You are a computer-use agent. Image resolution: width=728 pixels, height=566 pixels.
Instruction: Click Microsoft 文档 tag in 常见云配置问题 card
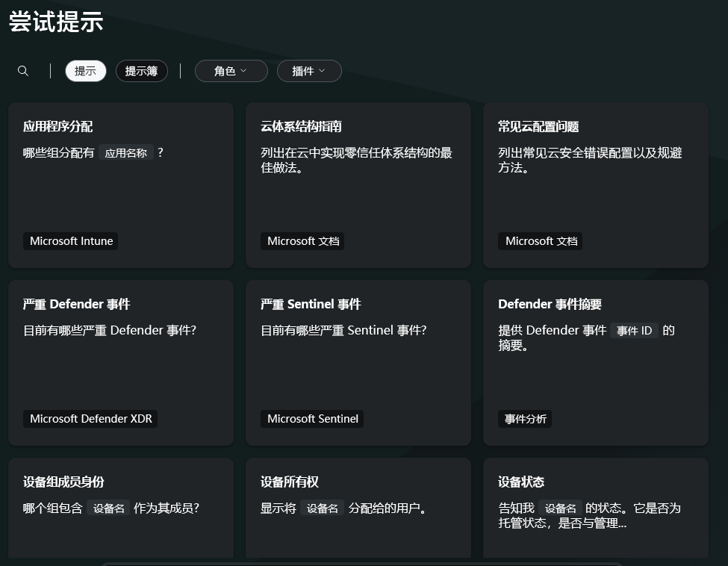pos(541,241)
